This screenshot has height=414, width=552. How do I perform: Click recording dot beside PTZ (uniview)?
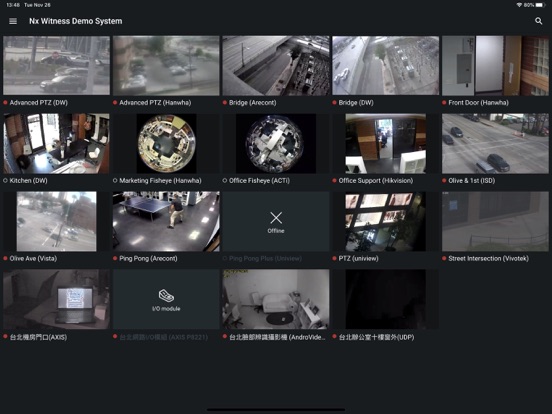pos(334,258)
